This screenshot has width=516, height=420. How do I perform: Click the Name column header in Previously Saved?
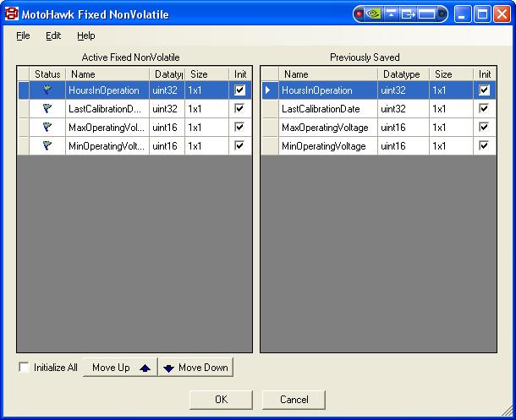[328, 74]
